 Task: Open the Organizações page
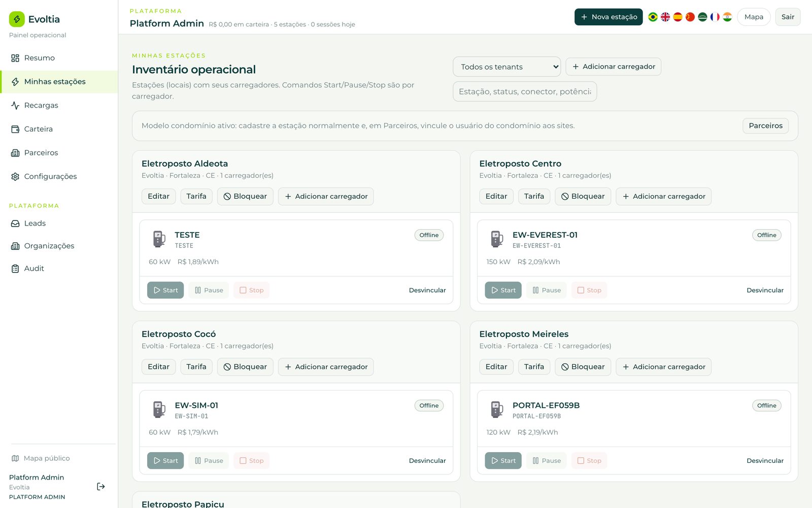pos(59,246)
